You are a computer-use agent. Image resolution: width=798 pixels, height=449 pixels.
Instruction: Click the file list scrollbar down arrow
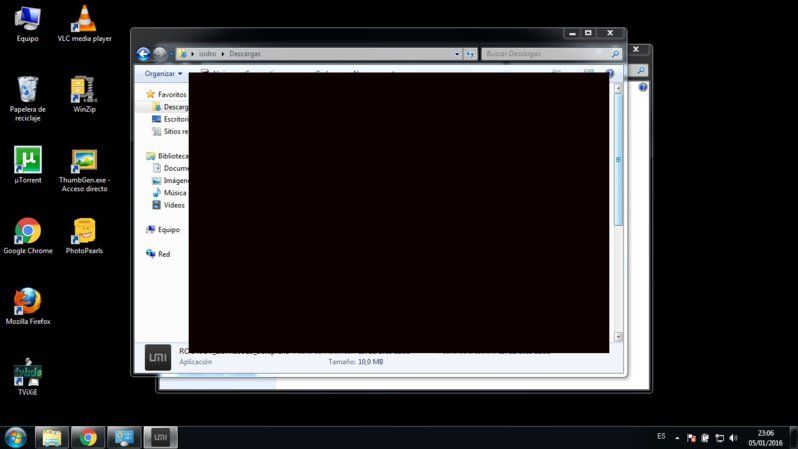click(618, 336)
